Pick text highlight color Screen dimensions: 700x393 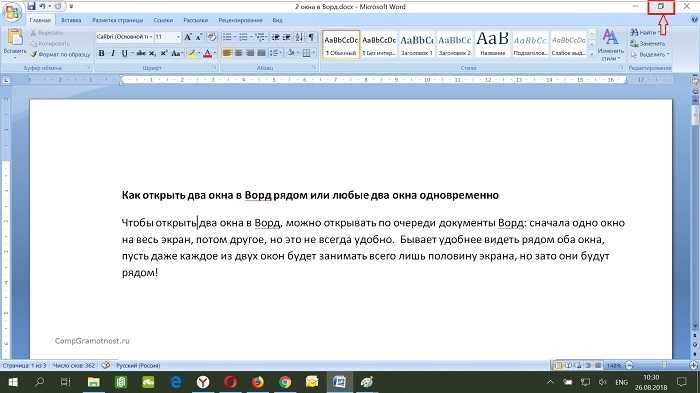[x=192, y=53]
